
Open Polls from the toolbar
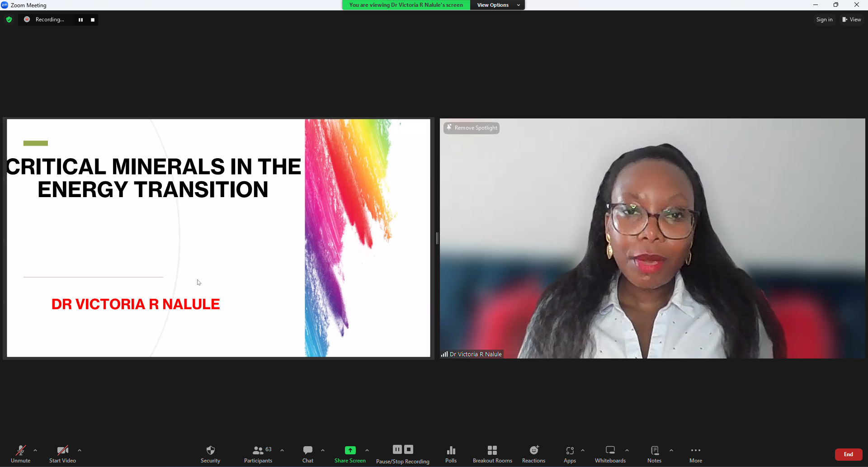click(451, 454)
